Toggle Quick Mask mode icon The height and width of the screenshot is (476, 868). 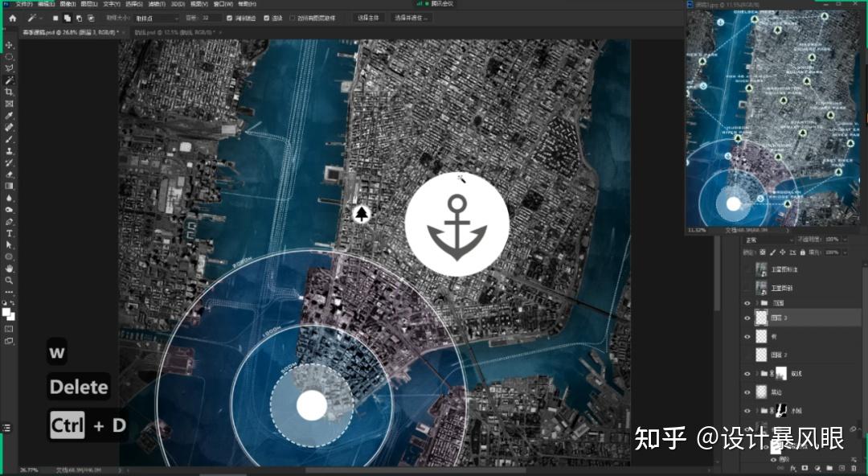[x=9, y=329]
